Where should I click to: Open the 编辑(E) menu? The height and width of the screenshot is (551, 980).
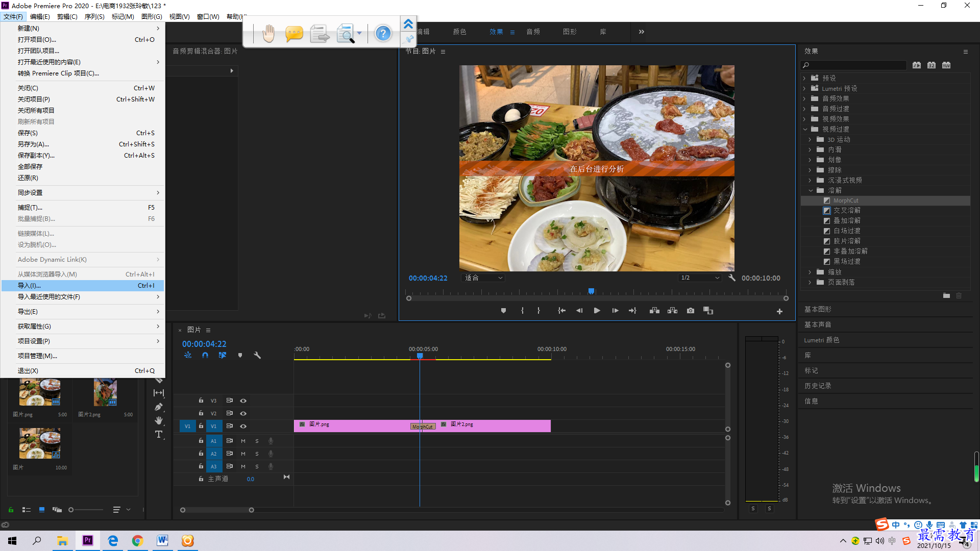pyautogui.click(x=40, y=17)
